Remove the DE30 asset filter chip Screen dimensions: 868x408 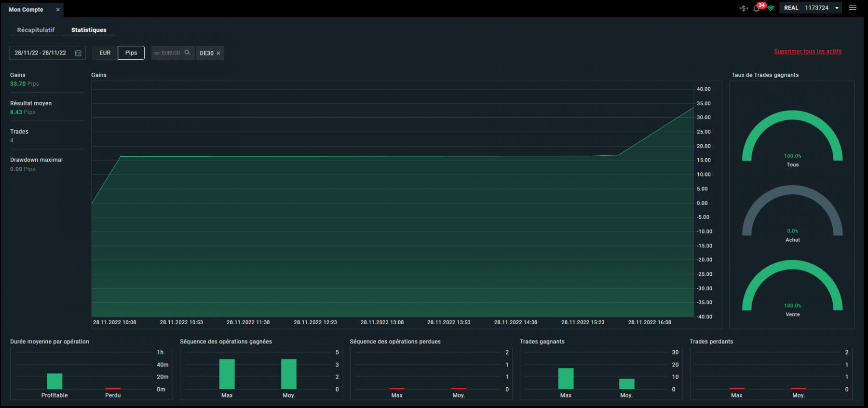point(218,53)
